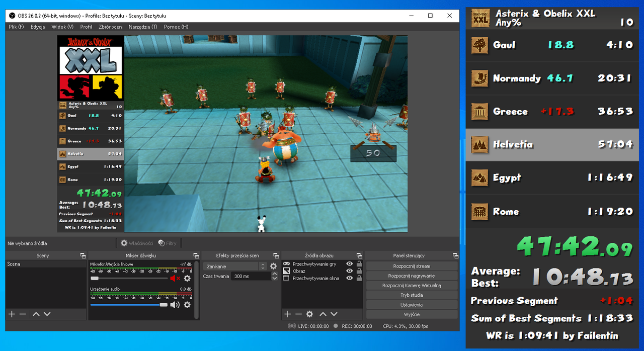Open the Zanikanie transition dropdown
644x351 pixels.
pos(235,267)
